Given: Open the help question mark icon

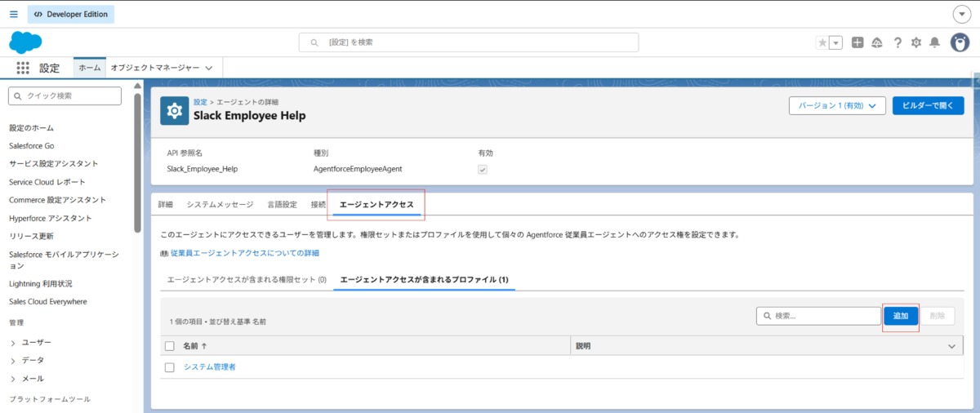Looking at the screenshot, I should 898,42.
